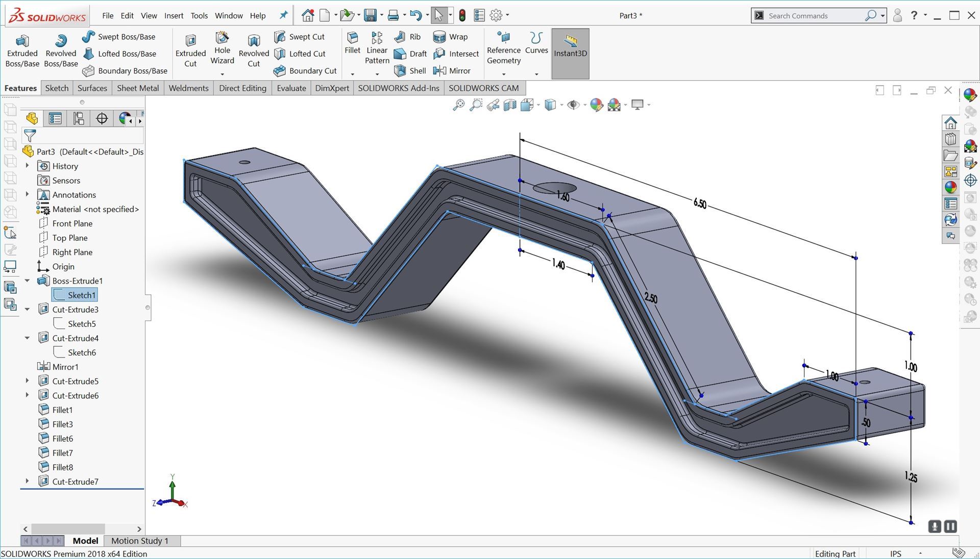Collapse the Boss-Extrude1 feature
This screenshot has height=559, width=980.
coord(27,281)
